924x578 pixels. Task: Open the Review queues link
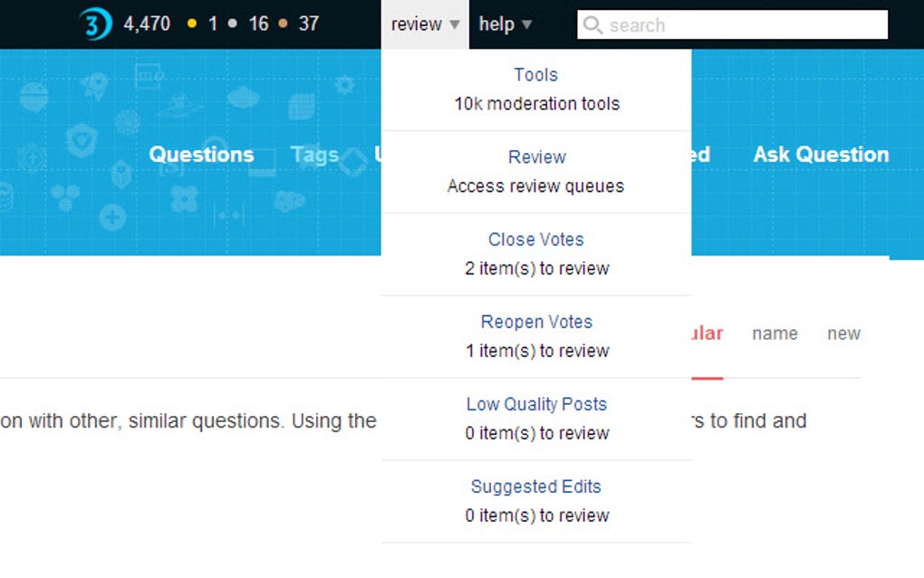tap(536, 157)
